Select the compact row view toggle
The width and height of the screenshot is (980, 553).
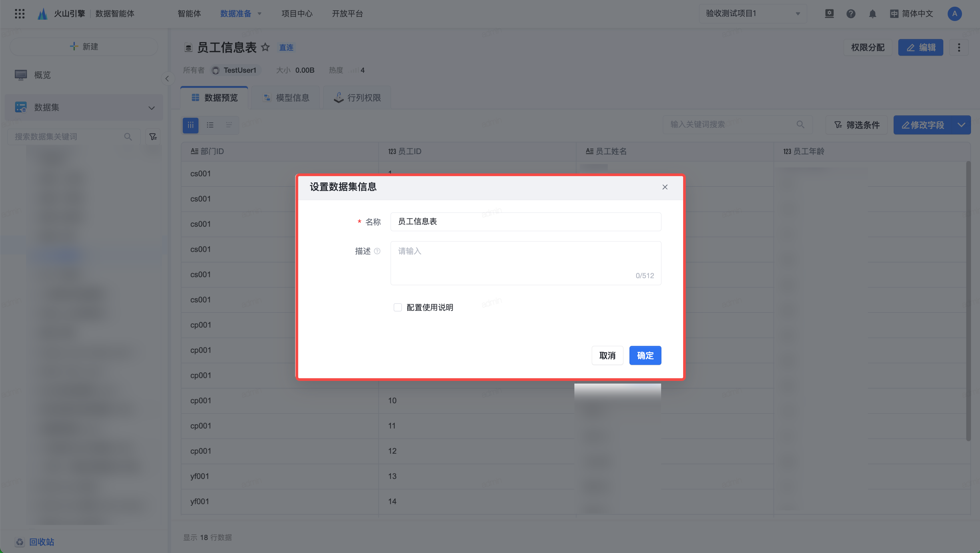click(228, 125)
